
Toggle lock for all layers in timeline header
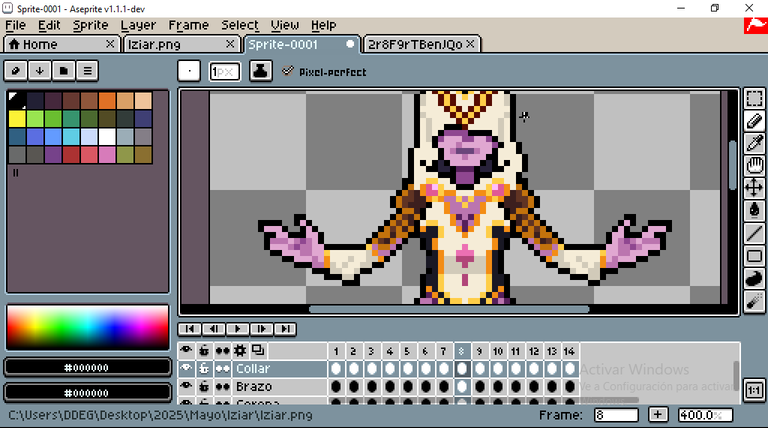tap(204, 351)
